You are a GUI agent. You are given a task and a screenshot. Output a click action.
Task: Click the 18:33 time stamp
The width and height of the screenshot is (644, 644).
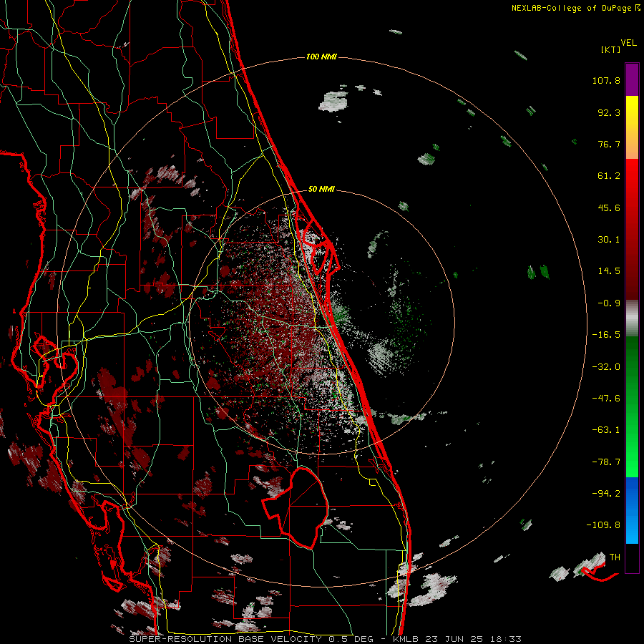tap(504, 639)
